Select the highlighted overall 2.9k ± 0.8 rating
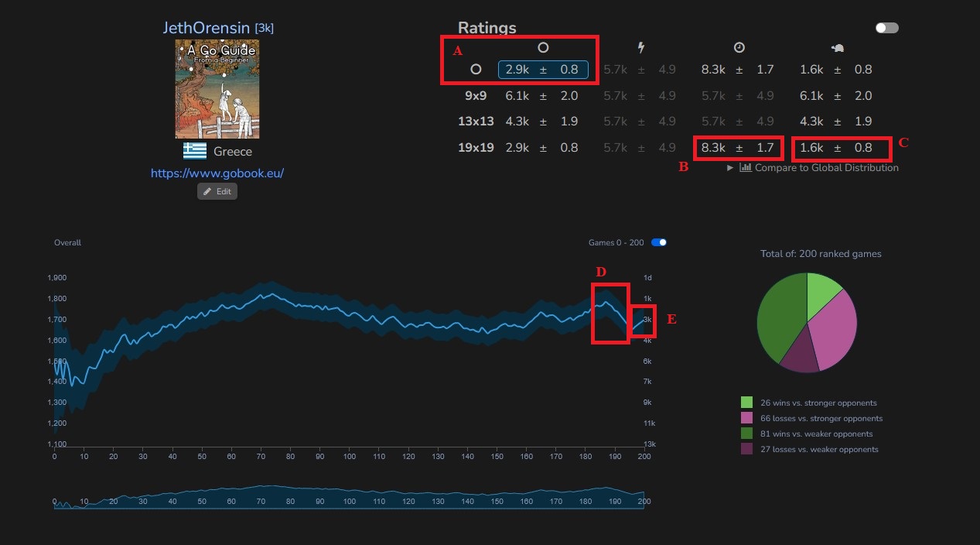The image size is (980, 545). (x=542, y=70)
